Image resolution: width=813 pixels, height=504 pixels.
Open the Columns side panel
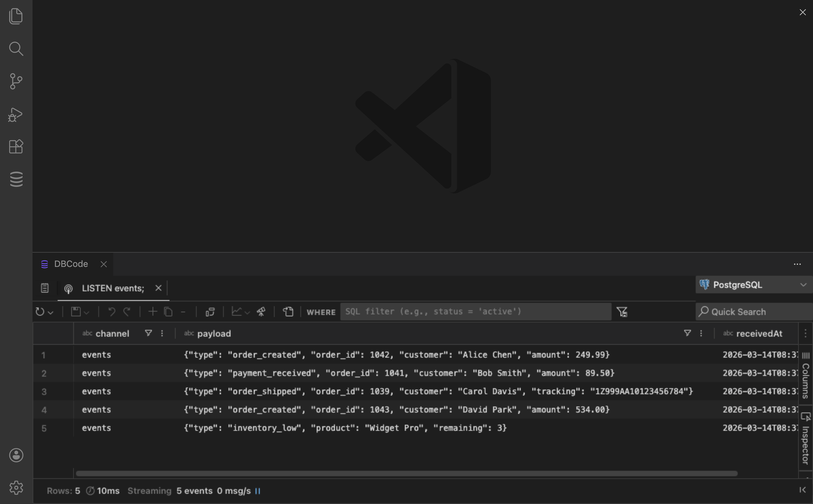[805, 377]
